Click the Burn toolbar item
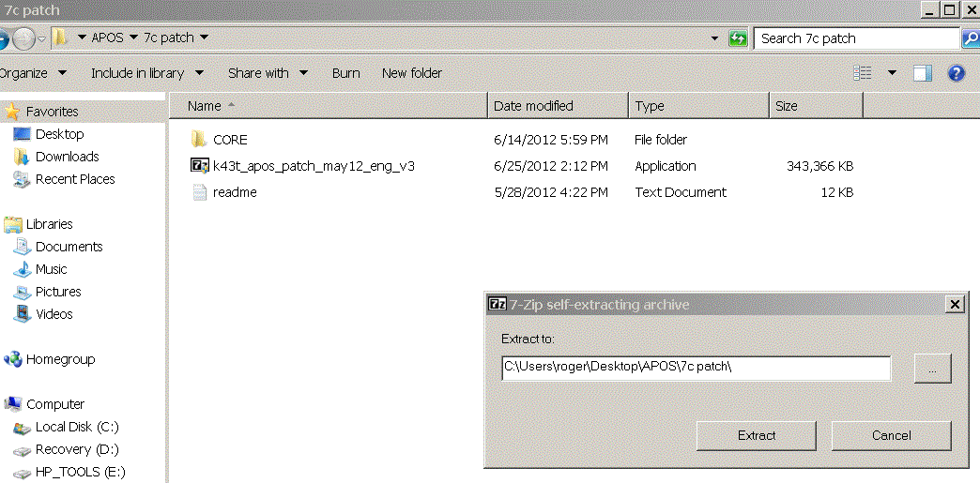Image resolution: width=980 pixels, height=483 pixels. pyautogui.click(x=345, y=73)
